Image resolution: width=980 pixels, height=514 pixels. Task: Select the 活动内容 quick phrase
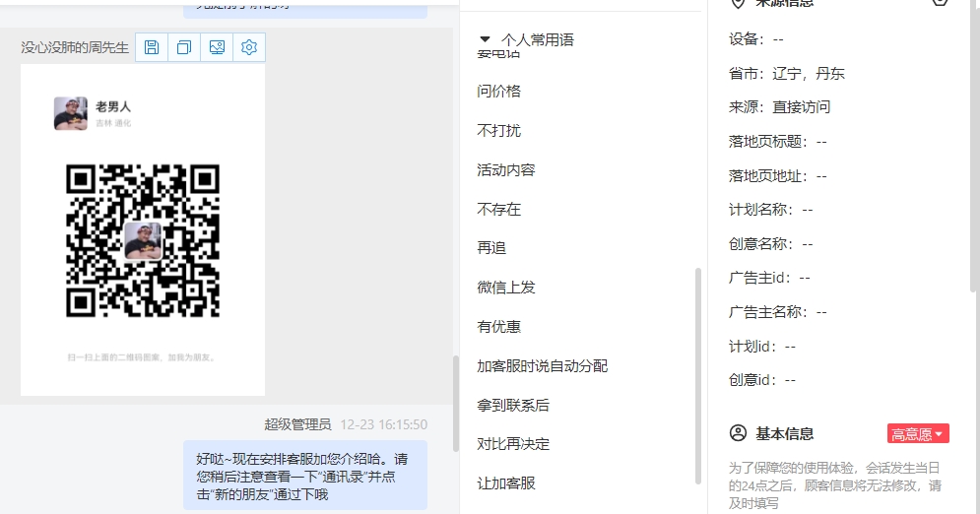click(506, 170)
